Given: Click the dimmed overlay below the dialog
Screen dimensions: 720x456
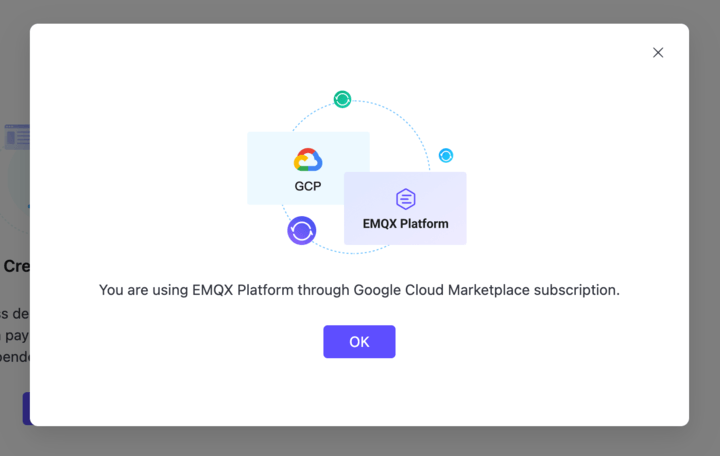Looking at the screenshot, I should [x=360, y=441].
